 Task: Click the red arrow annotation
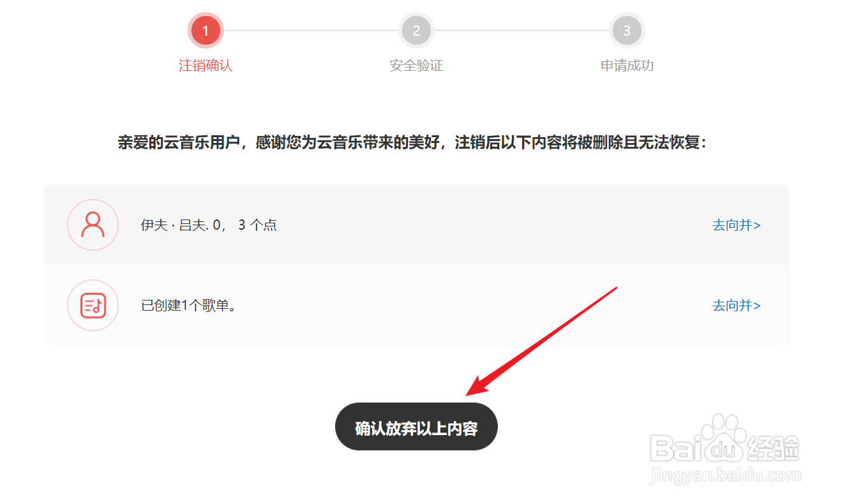click(541, 341)
